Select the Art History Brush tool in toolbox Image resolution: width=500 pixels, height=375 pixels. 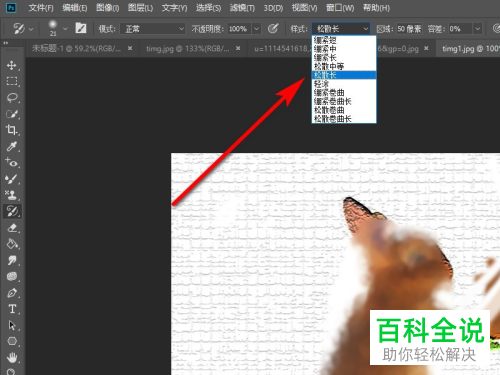(x=12, y=211)
